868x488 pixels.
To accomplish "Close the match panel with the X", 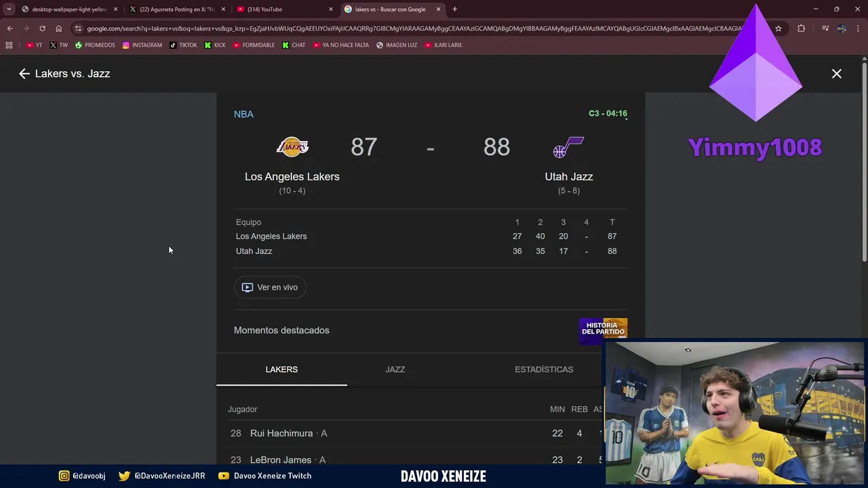I will 837,74.
